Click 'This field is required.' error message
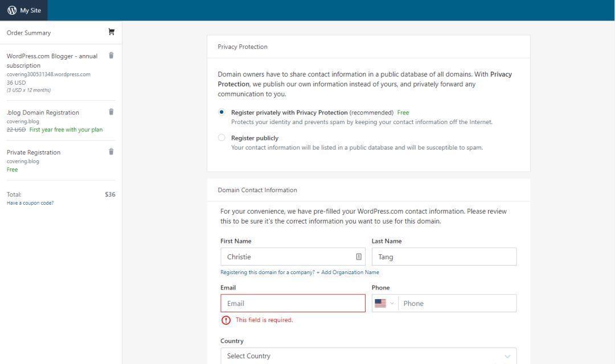615x364 pixels. (x=264, y=320)
